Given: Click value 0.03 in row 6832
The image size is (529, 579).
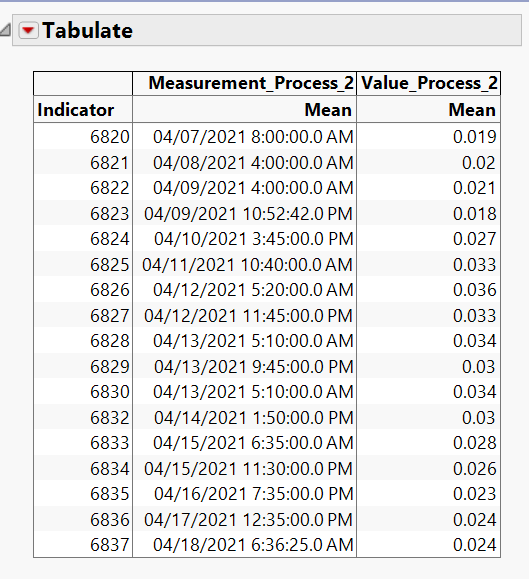Looking at the screenshot, I should [x=479, y=418].
